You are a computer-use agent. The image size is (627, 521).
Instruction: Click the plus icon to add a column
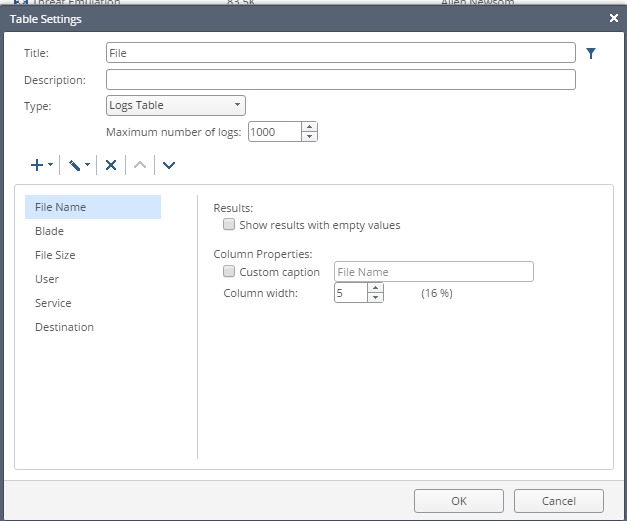(37, 165)
